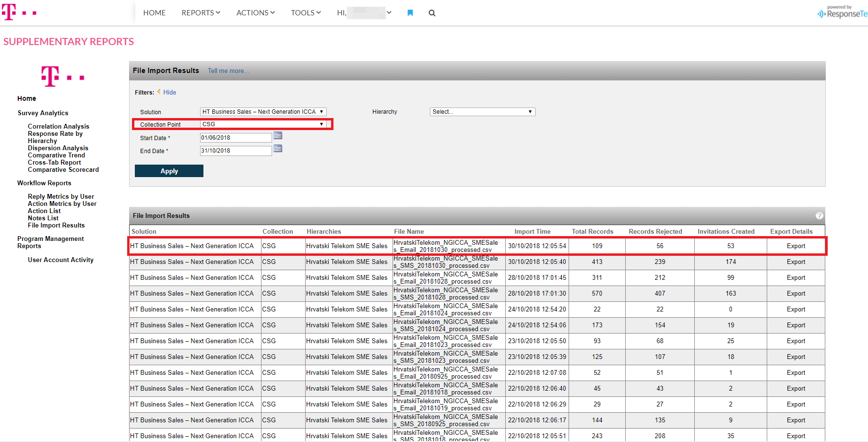Viewport: 868px width, 442px height.
Task: Export the 30/10/2018 12:05:54 import row
Action: (x=796, y=246)
